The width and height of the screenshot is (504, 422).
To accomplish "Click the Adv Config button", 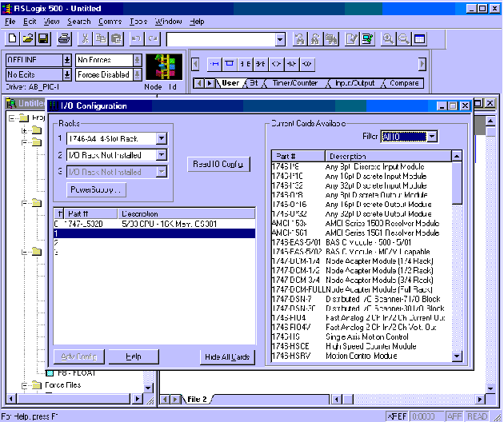I will pos(78,356).
